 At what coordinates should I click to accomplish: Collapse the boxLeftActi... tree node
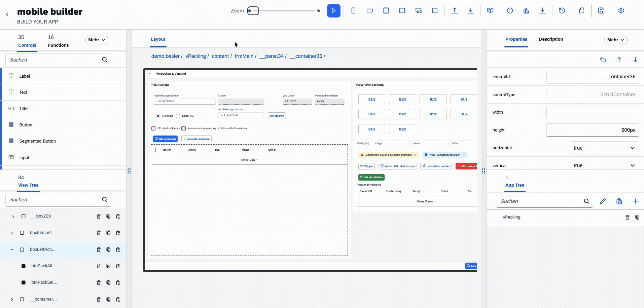(12, 249)
